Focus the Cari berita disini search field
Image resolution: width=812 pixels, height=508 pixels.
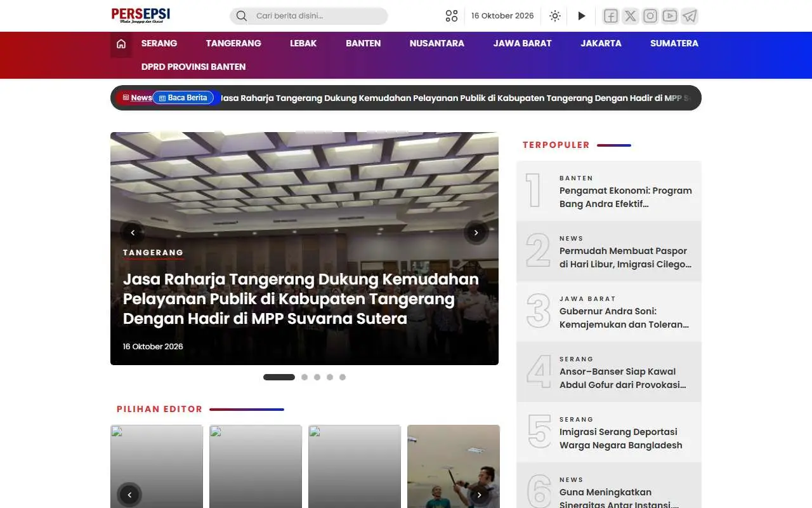309,16
